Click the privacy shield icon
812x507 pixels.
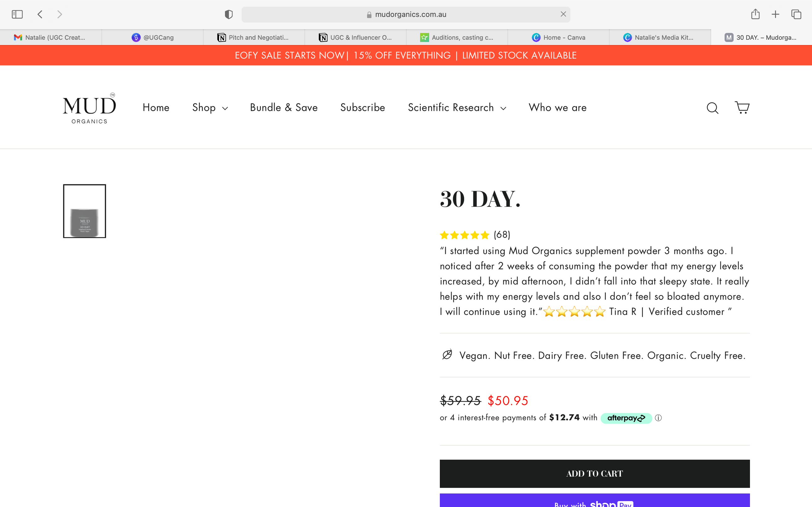point(228,14)
